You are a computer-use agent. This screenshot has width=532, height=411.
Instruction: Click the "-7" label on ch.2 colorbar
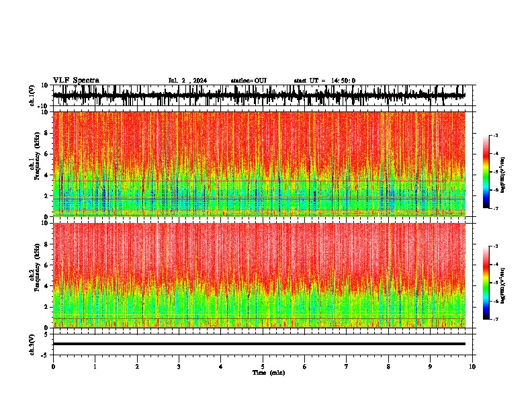tap(495, 319)
